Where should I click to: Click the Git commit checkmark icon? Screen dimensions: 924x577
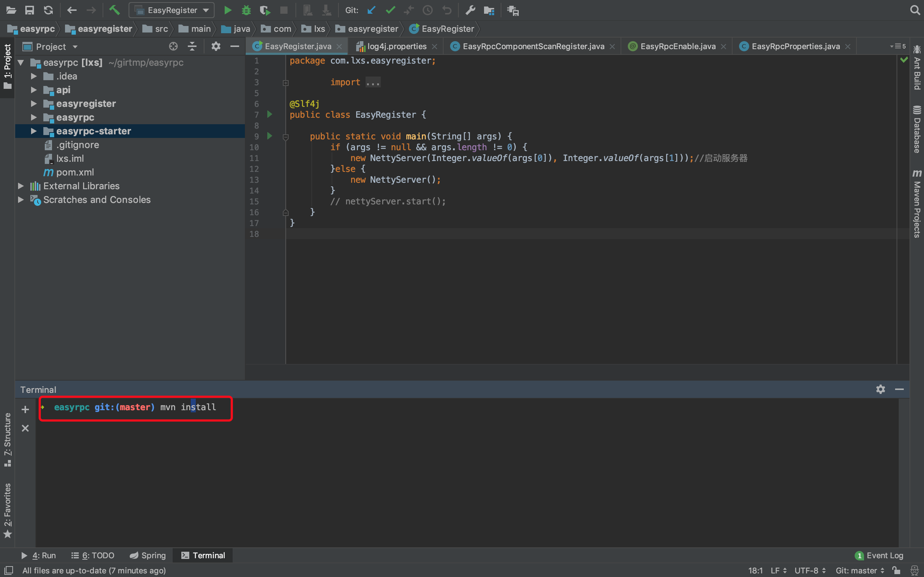[x=390, y=10]
